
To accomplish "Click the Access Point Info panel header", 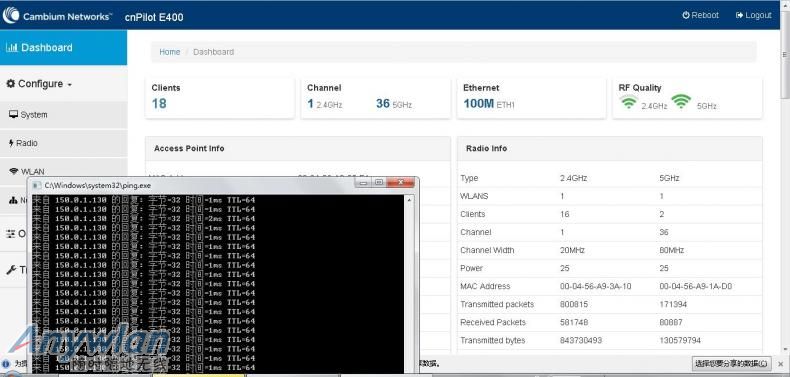I will 298,149.
